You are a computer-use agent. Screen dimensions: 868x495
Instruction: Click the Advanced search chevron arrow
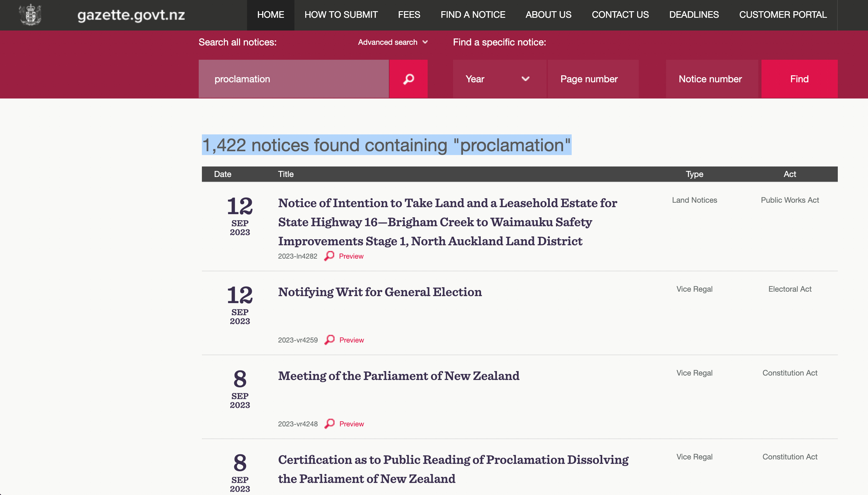pos(425,42)
